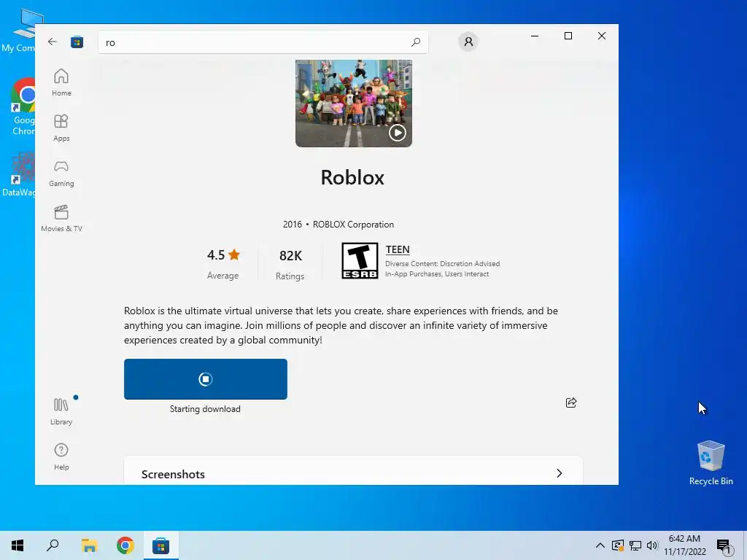Click the Screenshots section heading

[173, 474]
